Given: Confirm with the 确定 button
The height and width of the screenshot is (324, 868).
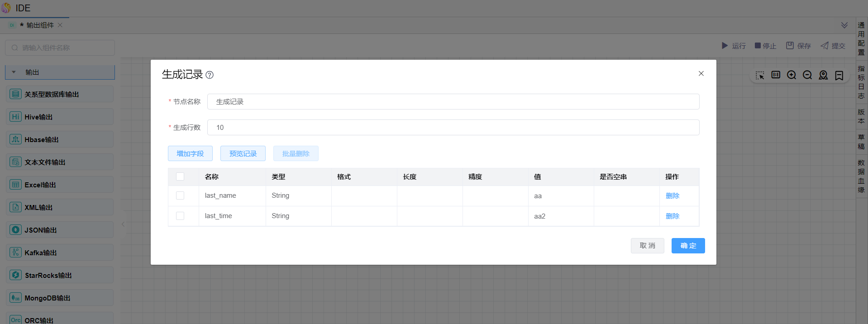Looking at the screenshot, I should (x=688, y=246).
